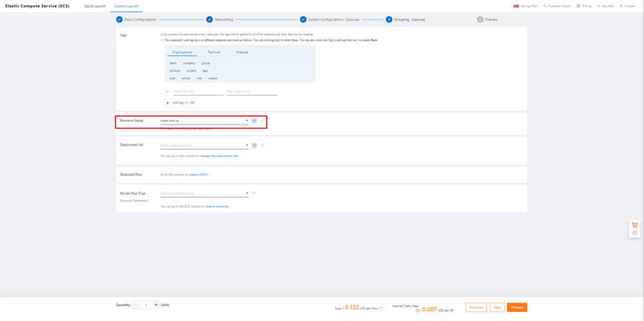644x321 pixels.
Task: Select the 'company' tag key
Action: [x=189, y=63]
